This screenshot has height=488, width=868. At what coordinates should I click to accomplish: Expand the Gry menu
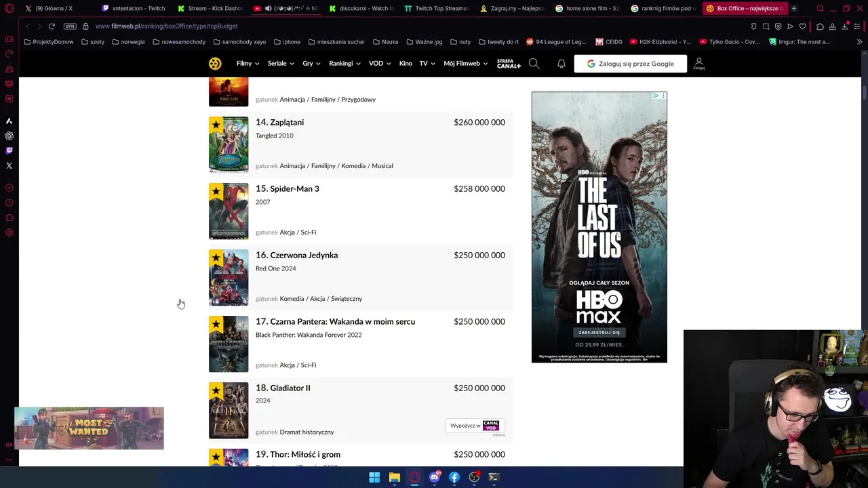click(312, 64)
